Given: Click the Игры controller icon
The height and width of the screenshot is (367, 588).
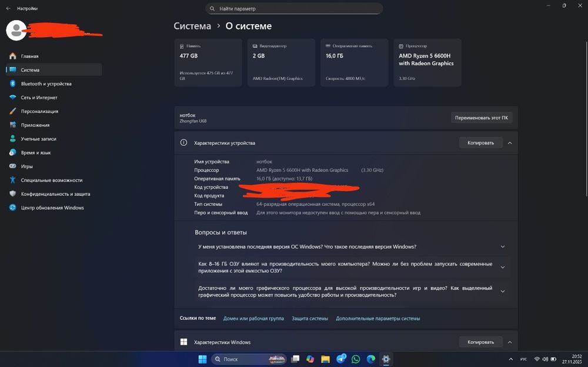Looking at the screenshot, I should coord(13,166).
